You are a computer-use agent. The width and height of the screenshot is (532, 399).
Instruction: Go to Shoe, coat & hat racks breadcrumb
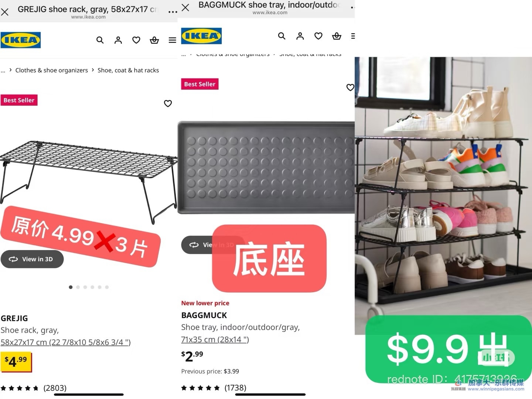(128, 70)
